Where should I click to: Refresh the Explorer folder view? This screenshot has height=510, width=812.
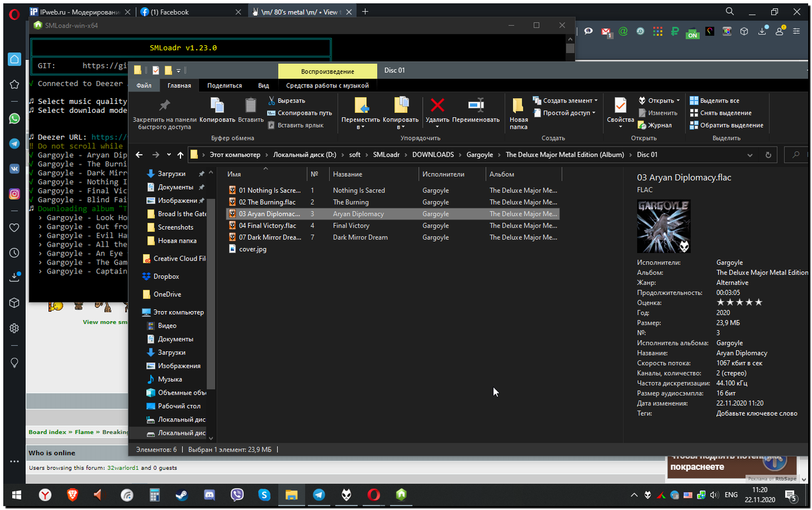[769, 154]
